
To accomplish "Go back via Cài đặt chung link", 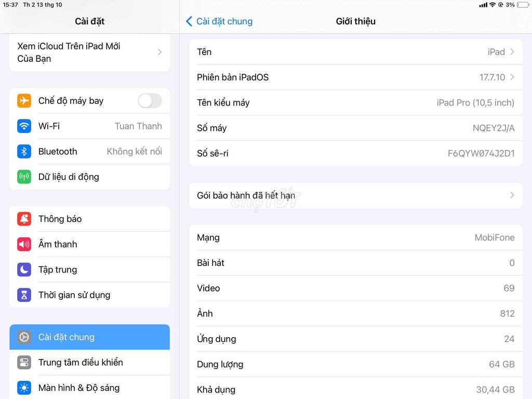I will tap(224, 21).
